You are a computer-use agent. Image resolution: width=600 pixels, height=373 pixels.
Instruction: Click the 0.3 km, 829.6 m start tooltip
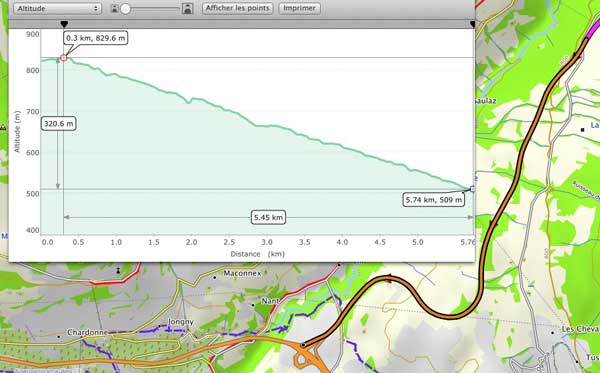[x=95, y=38]
